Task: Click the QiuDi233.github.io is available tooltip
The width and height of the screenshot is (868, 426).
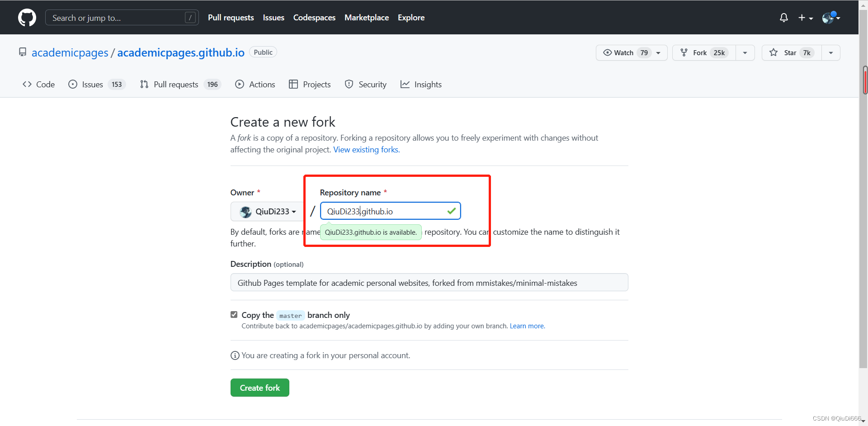Action: click(x=371, y=232)
